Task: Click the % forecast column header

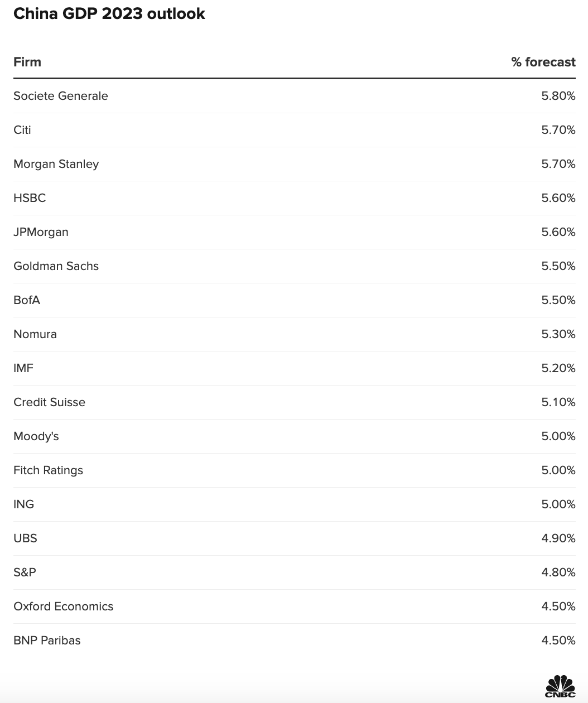Action: 543,62
